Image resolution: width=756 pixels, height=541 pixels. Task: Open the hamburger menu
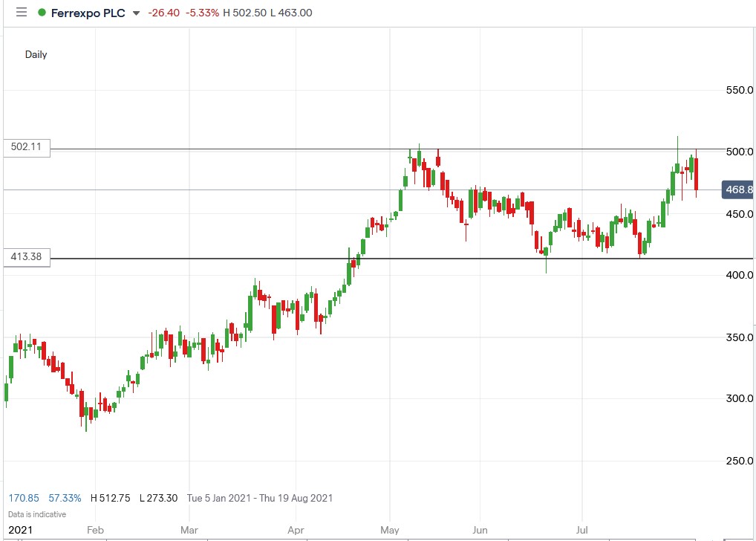[x=20, y=12]
